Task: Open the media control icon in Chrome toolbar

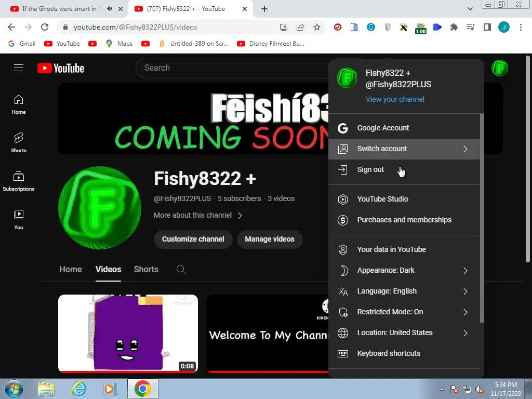Action: (x=471, y=27)
